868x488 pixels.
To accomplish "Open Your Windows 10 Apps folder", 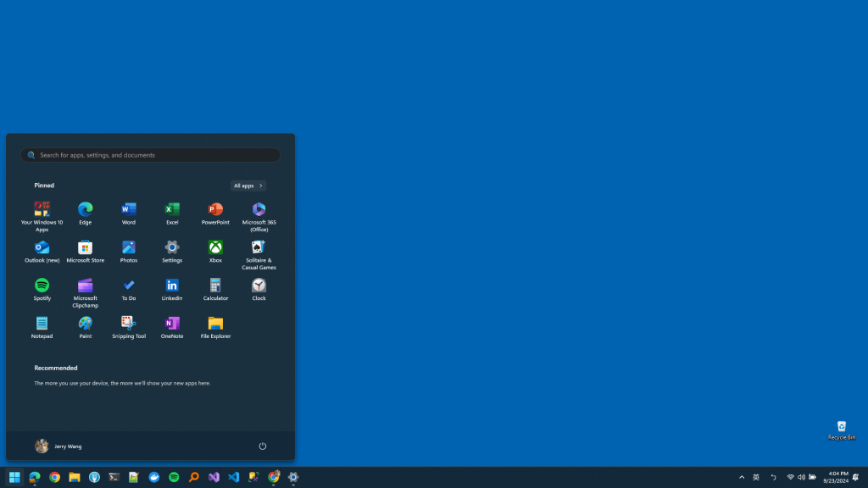I will [42, 216].
